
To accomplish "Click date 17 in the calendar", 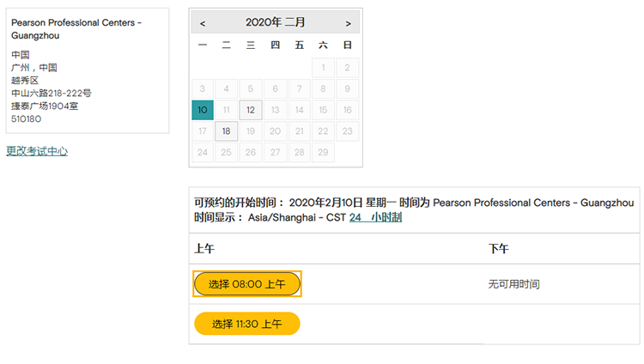I will [x=202, y=131].
